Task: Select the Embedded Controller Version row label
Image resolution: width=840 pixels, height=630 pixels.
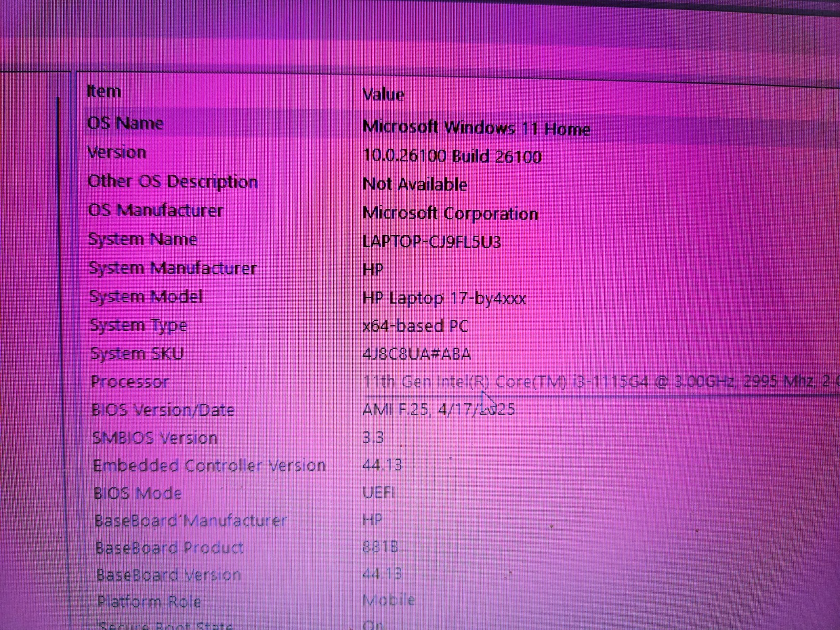Action: pos(209,466)
